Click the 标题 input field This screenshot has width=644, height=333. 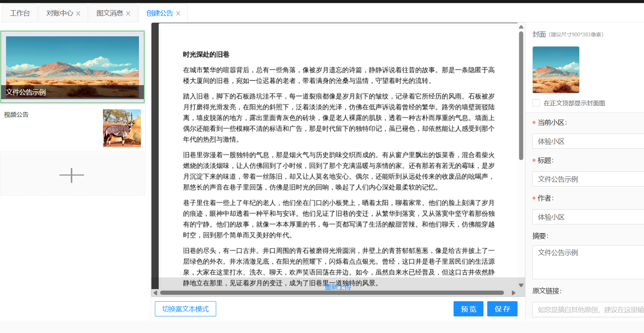coord(588,179)
